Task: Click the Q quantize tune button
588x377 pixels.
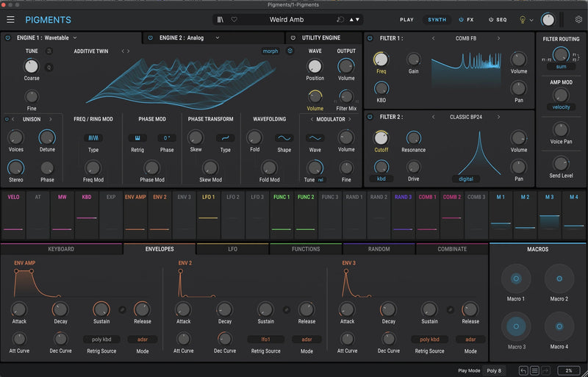Action: [49, 68]
